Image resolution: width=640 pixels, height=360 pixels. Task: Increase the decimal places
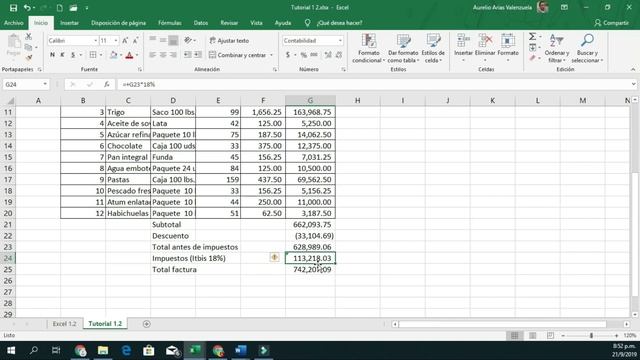pos(328,55)
